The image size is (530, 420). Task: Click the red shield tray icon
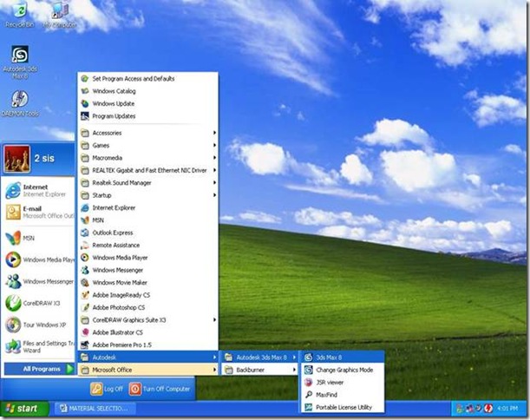[x=488, y=409]
